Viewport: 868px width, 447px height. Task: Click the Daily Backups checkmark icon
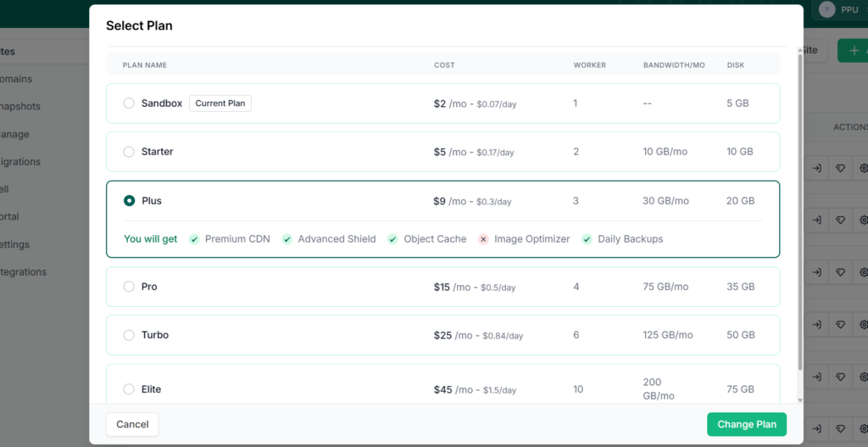(x=587, y=239)
